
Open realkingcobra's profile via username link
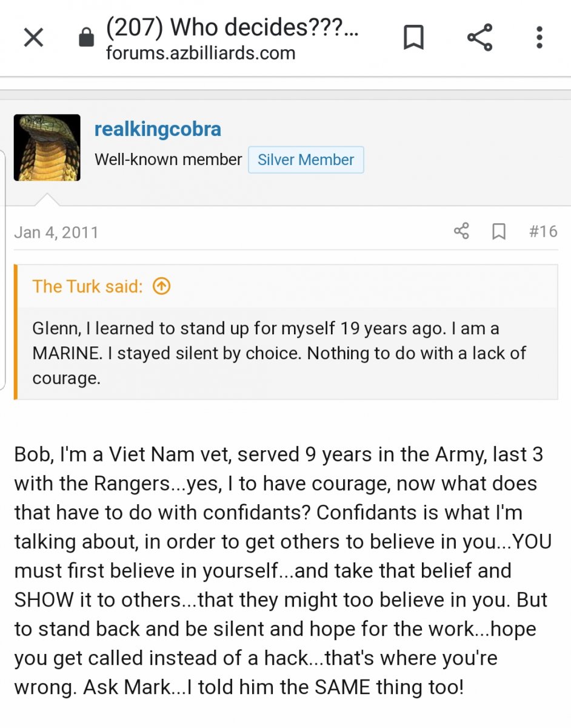point(158,129)
